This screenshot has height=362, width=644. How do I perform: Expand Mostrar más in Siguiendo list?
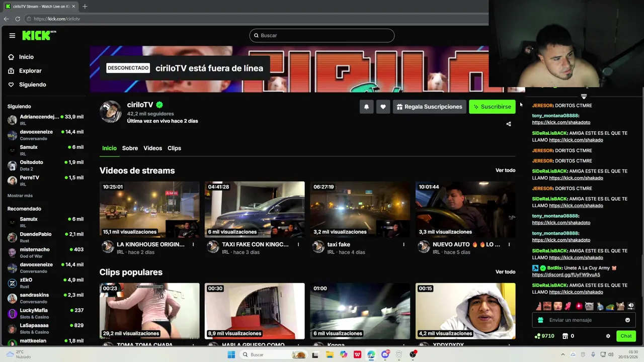pos(20,196)
